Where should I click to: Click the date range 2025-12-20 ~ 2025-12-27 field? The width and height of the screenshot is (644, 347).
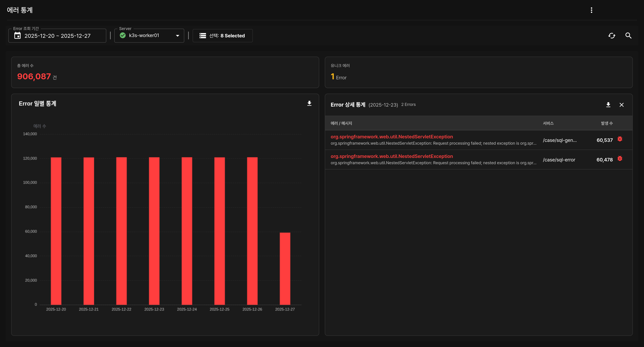point(58,36)
